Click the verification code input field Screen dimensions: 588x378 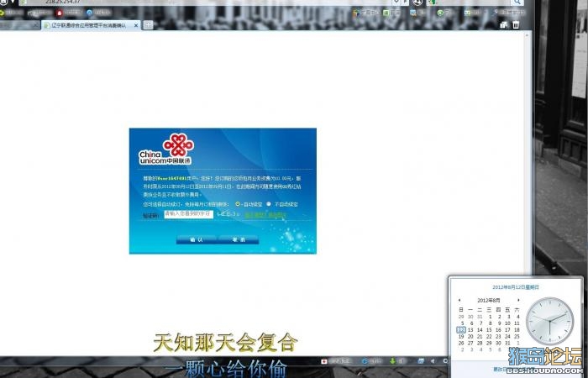[189, 214]
